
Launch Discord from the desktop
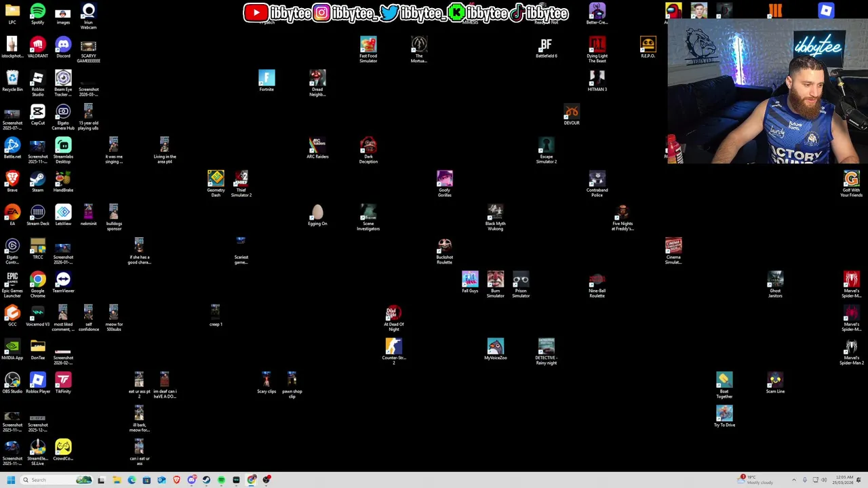click(x=63, y=47)
